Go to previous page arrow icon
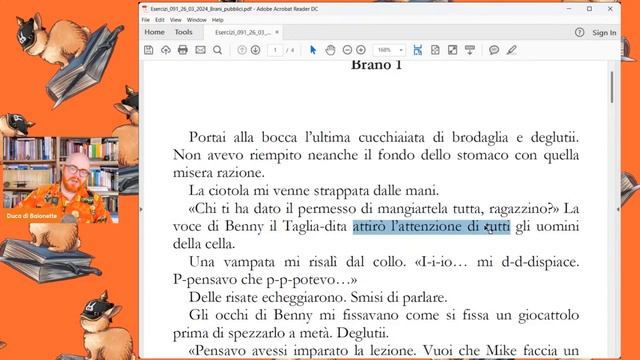640x360 pixels. pos(242,50)
